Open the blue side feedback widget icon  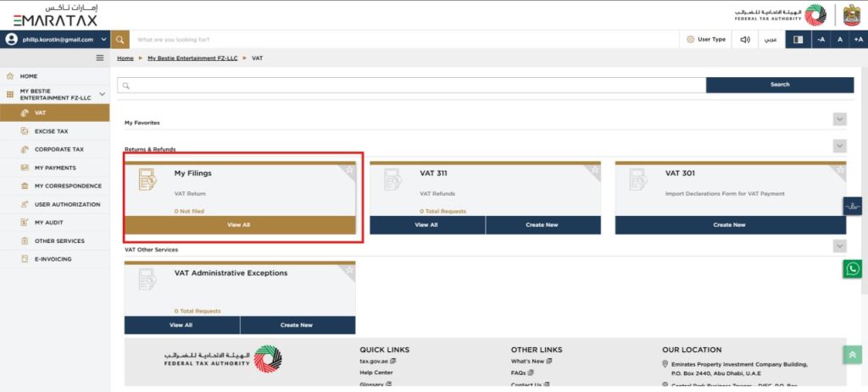(x=853, y=207)
